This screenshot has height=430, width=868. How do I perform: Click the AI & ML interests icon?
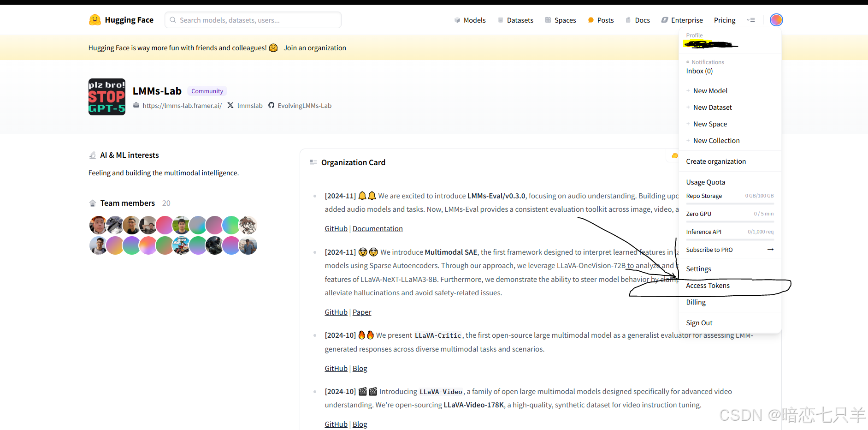tap(93, 155)
